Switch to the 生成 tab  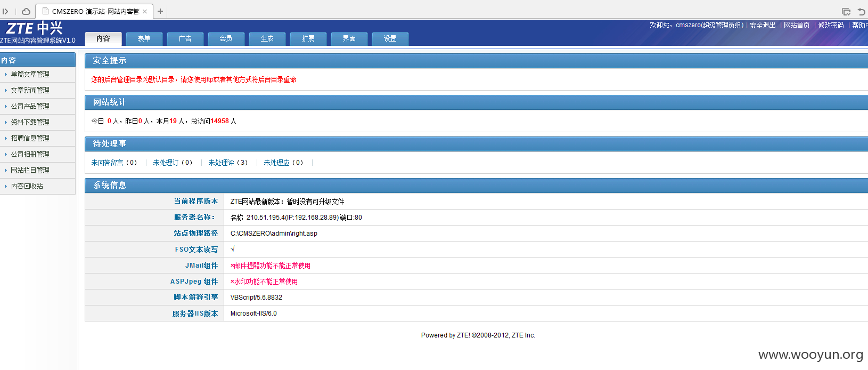click(x=267, y=38)
